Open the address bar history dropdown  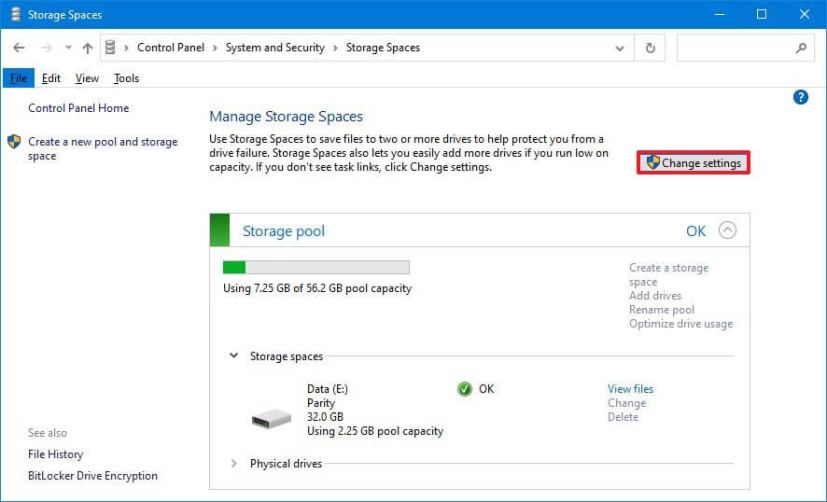(620, 49)
